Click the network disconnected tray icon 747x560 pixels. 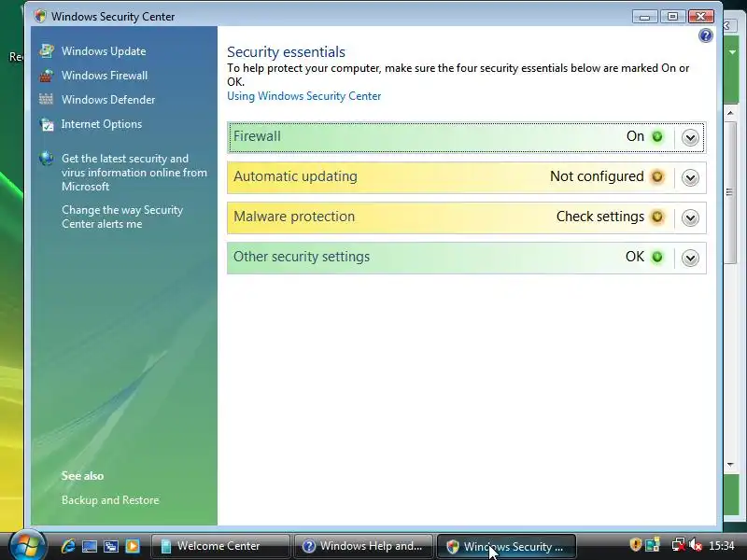[678, 544]
